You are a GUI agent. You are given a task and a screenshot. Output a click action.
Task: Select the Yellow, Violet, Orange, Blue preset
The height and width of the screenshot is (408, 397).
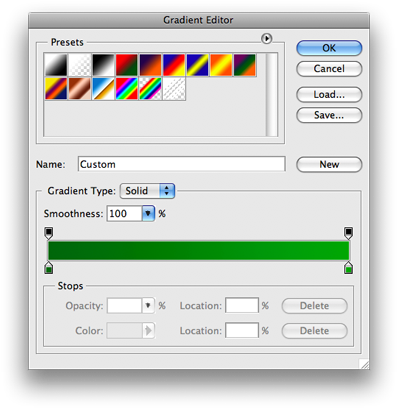pos(55,89)
